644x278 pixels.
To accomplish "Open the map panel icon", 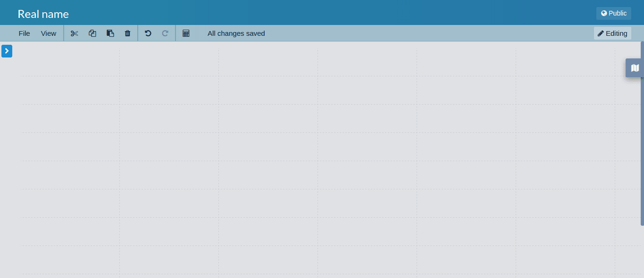I will click(635, 68).
